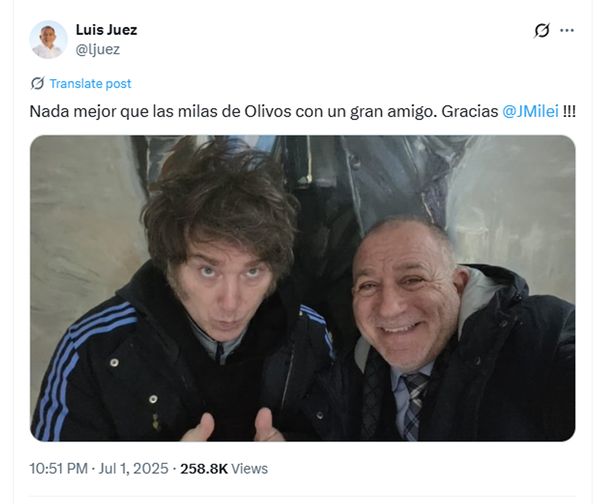Click the Translate post link

(90, 84)
